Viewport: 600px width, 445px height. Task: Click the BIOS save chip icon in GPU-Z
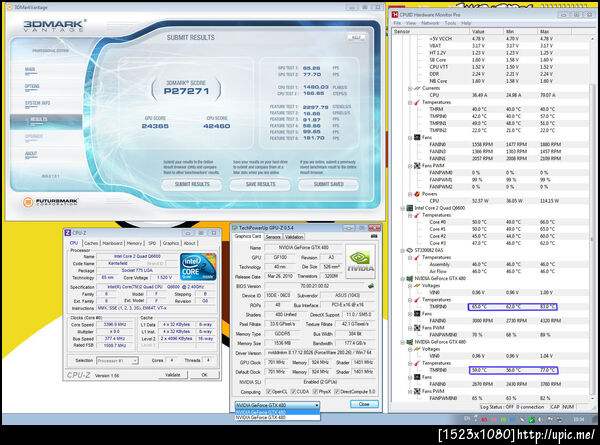coord(370,286)
